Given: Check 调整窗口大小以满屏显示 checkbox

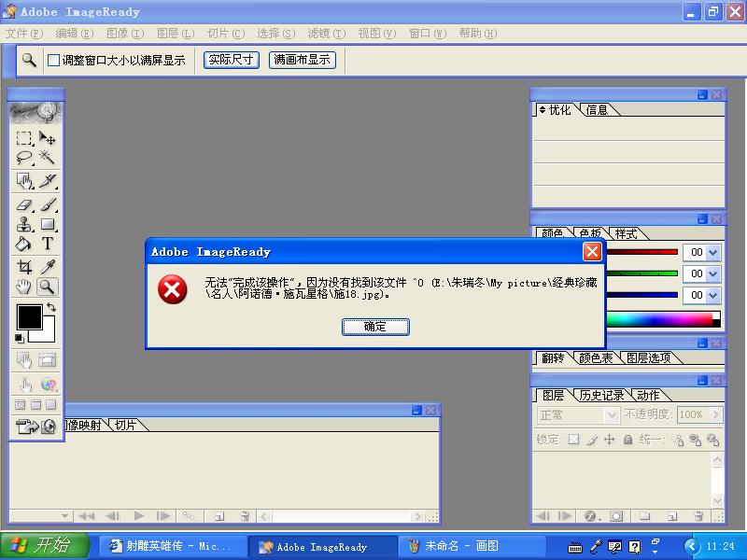Looking at the screenshot, I should click(54, 60).
